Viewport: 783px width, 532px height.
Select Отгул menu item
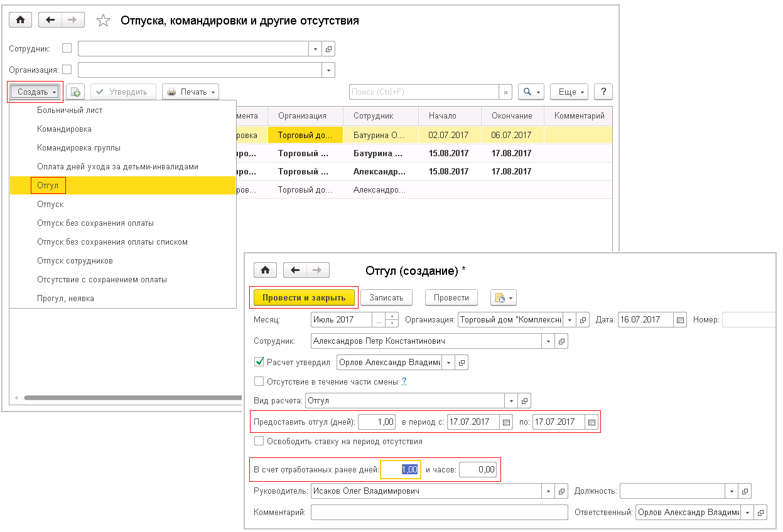click(123, 185)
